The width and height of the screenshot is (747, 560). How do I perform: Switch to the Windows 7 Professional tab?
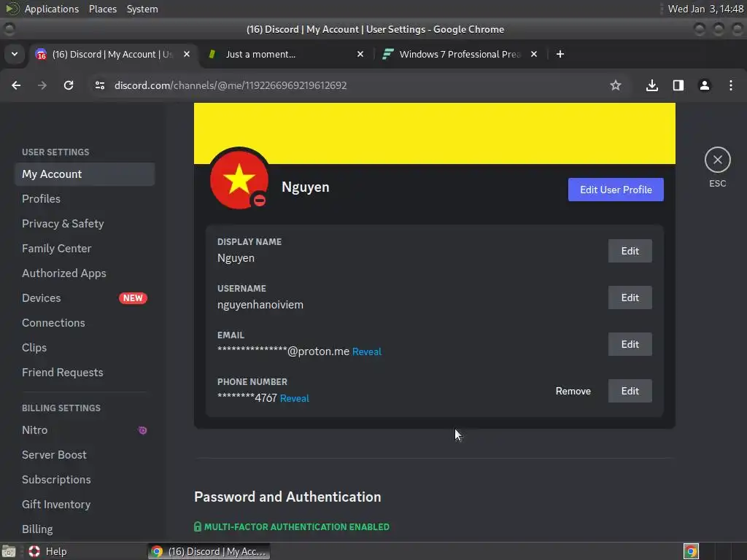460,54
